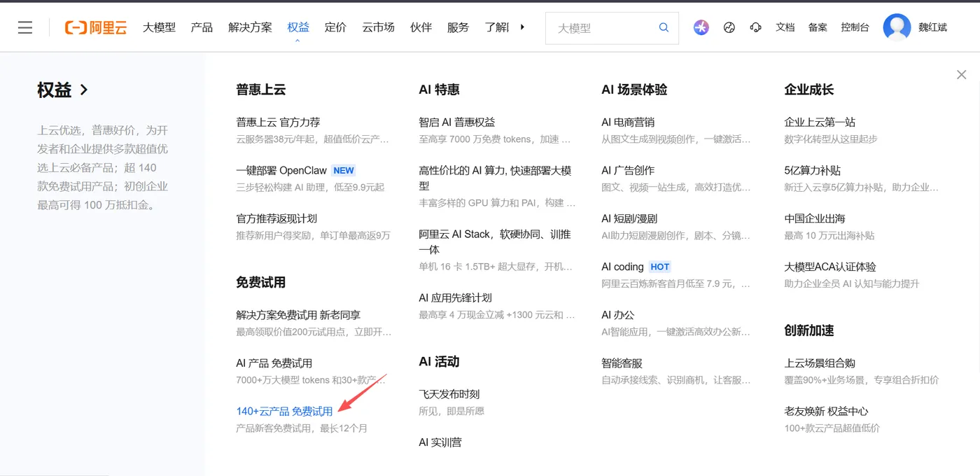Click the search magnifier icon
This screenshot has width=980, height=476.
[664, 28]
